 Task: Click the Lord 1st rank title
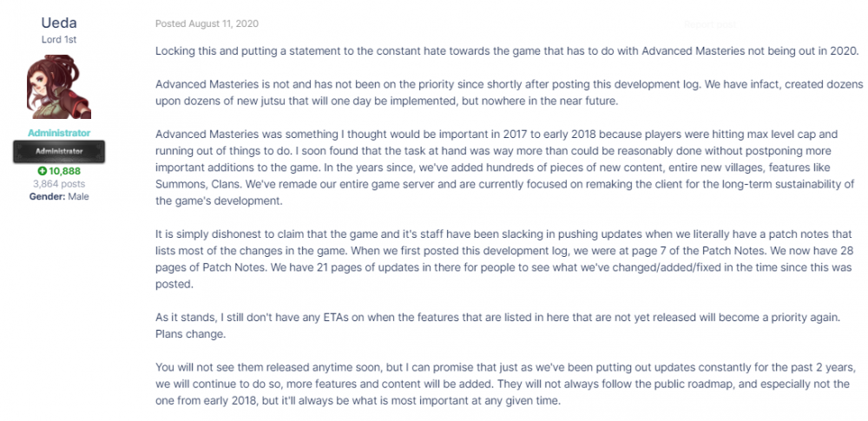pos(58,40)
